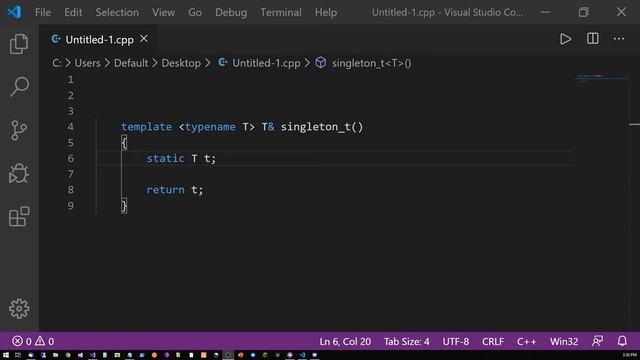Change Tab Size: 4 indentation setting
The width and height of the screenshot is (640, 360).
click(x=407, y=341)
